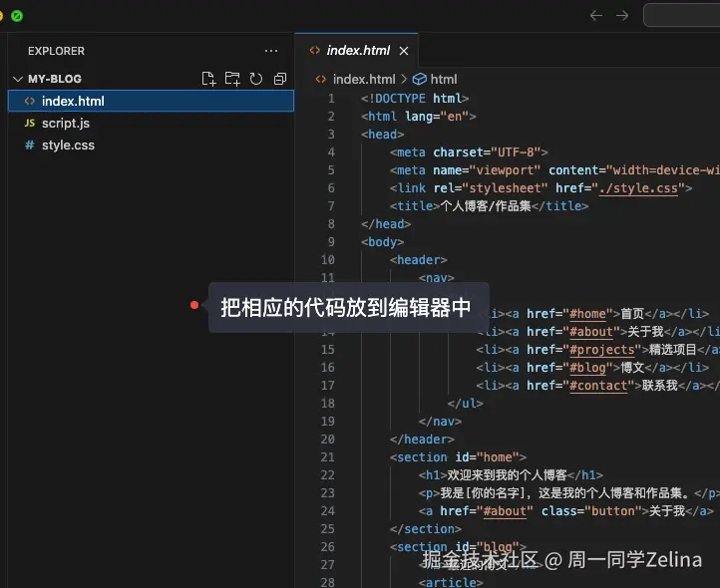Image resolution: width=720 pixels, height=588 pixels.
Task: Click line number 1 in the gutter
Action: point(331,99)
